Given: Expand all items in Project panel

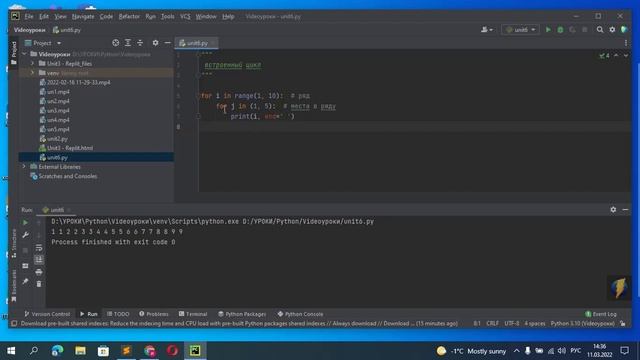Looking at the screenshot, I should point(128,42).
